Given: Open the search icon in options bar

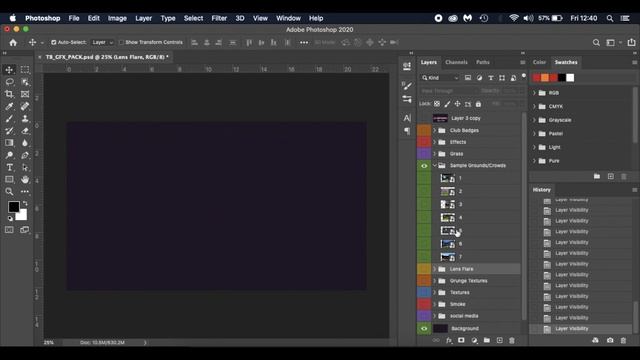Looking at the screenshot, I should click(596, 42).
